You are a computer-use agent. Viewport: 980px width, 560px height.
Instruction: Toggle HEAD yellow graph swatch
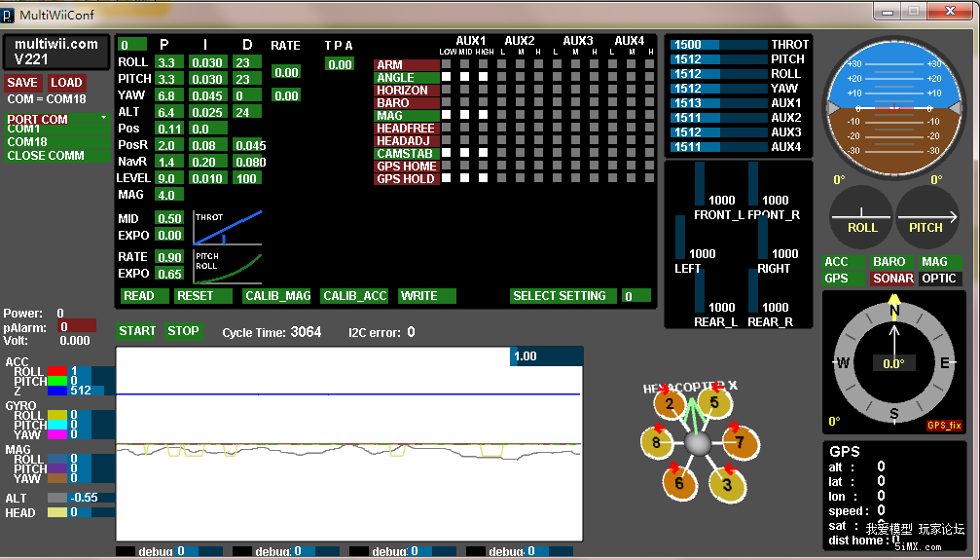click(56, 512)
